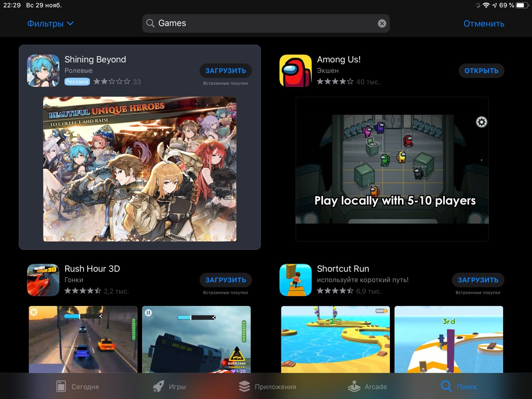This screenshot has height=399, width=532.
Task: Tap the magnifier icon in the search bar
Action: pyautogui.click(x=150, y=23)
